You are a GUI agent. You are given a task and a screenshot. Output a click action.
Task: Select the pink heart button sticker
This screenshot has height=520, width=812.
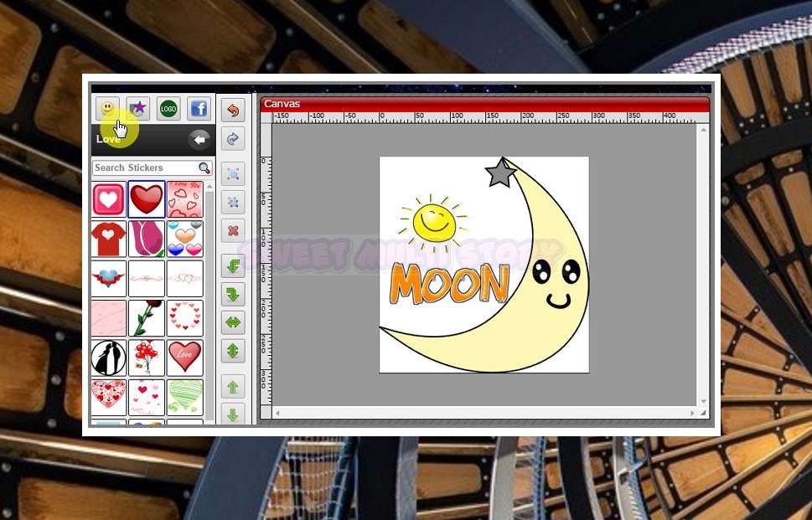pos(109,199)
